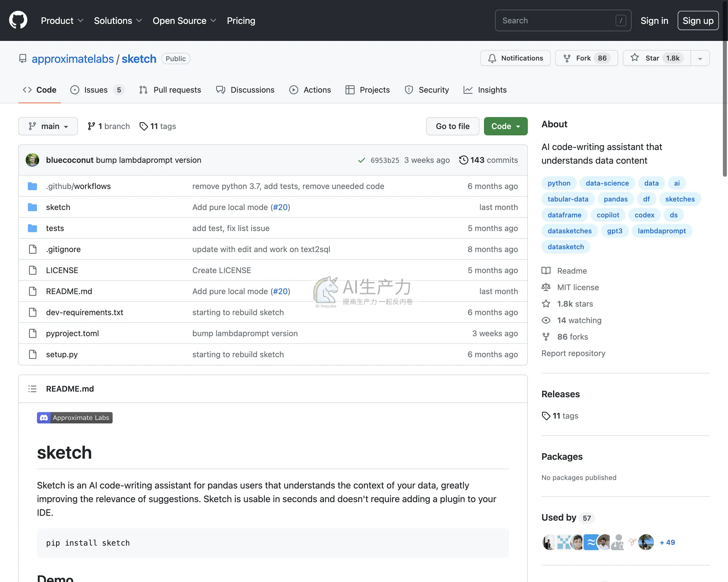Click the scales icon next to MIT license

click(546, 287)
